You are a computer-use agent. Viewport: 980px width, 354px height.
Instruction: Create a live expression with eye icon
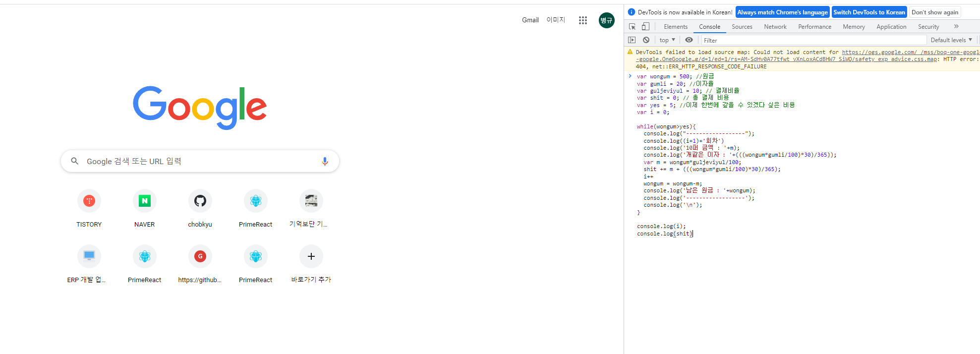point(689,40)
